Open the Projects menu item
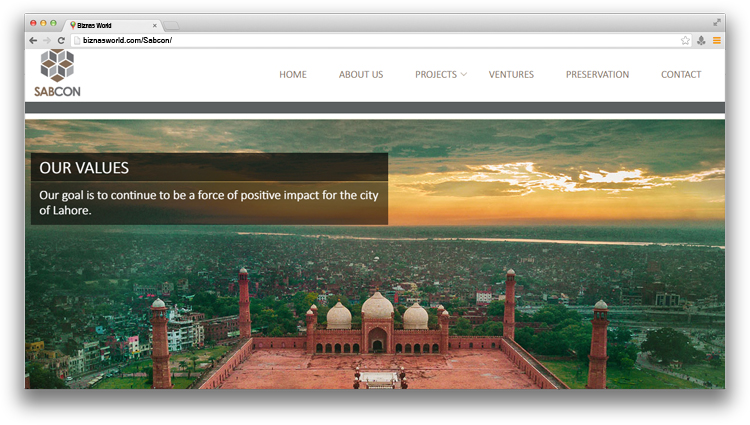This screenshot has width=750, height=425. (x=435, y=75)
